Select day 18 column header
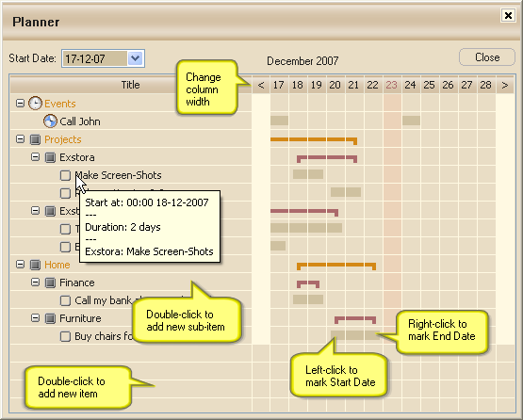The height and width of the screenshot is (420, 523). (x=298, y=85)
